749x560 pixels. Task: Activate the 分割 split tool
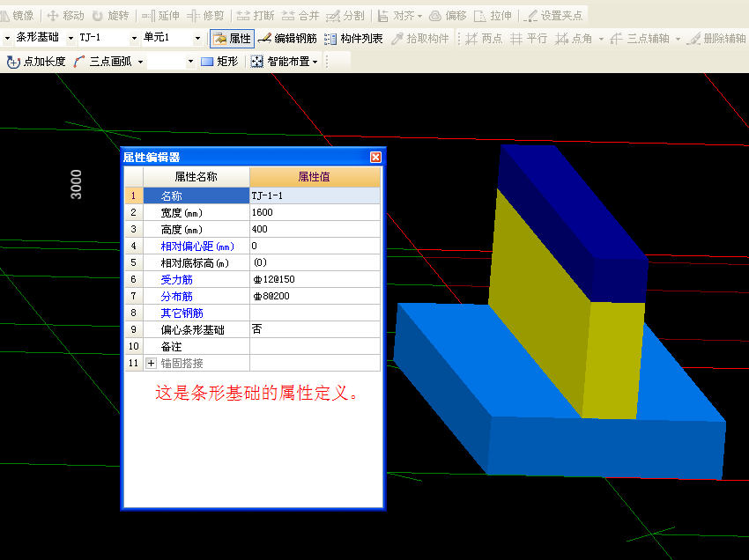(345, 16)
